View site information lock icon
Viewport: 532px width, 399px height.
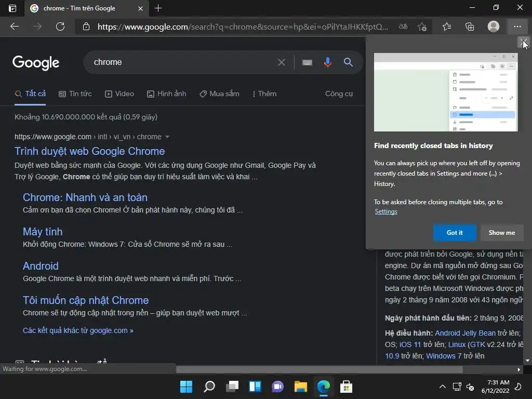(86, 26)
